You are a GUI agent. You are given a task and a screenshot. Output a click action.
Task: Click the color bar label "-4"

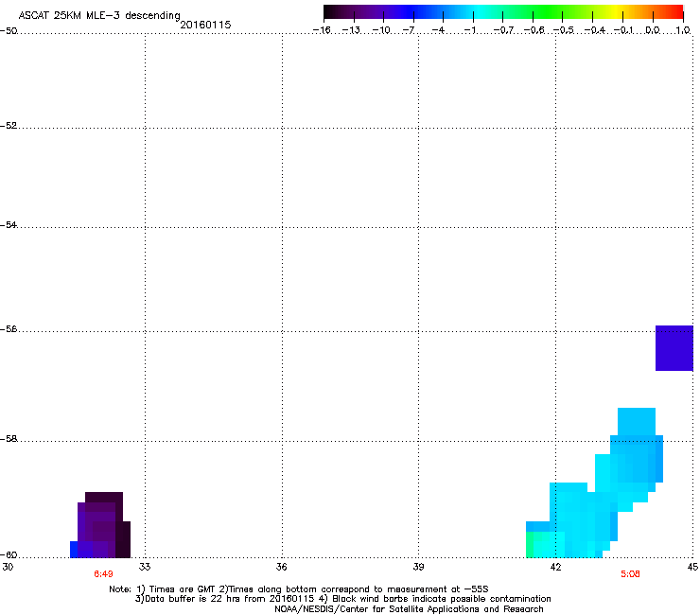pos(438,30)
